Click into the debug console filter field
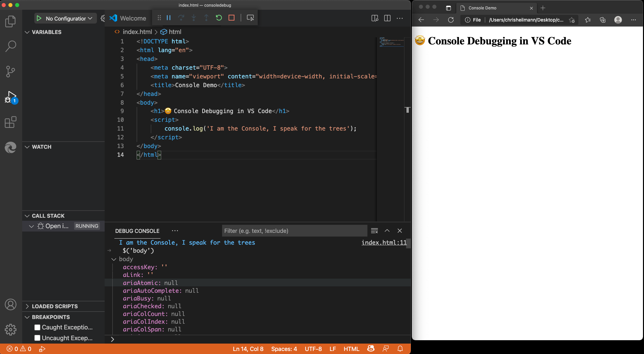Image resolution: width=644 pixels, height=354 pixels. 294,231
